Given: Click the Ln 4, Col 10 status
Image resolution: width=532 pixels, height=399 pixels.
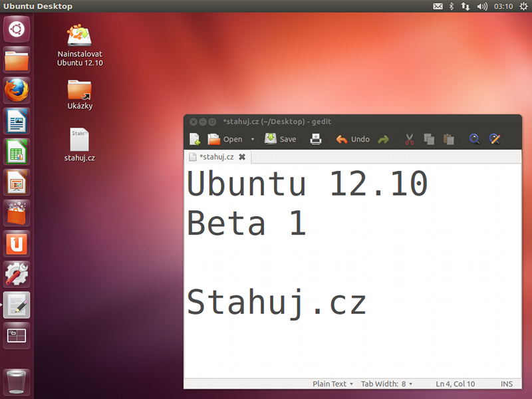Looking at the screenshot, I should point(456,384).
